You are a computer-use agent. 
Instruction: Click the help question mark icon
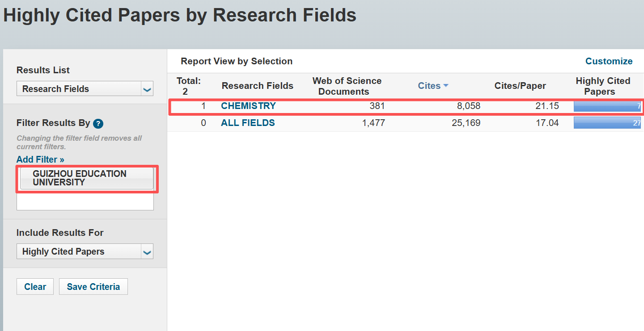click(98, 124)
